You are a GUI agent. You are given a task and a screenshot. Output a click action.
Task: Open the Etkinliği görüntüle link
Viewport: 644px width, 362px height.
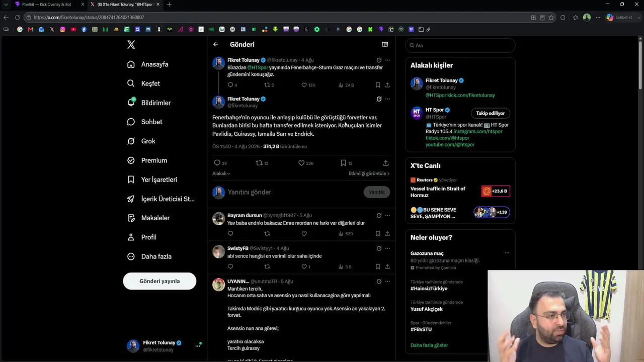click(369, 173)
